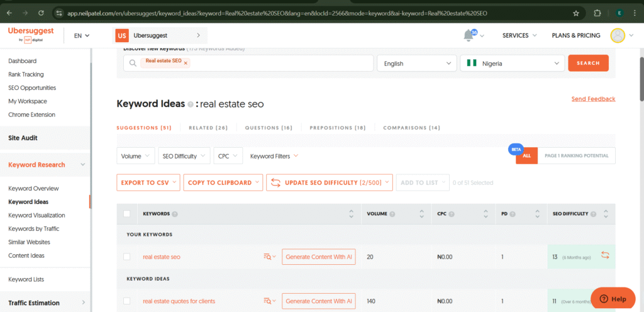Open the Nigeria location dropdown
The image size is (644, 312).
coord(513,64)
